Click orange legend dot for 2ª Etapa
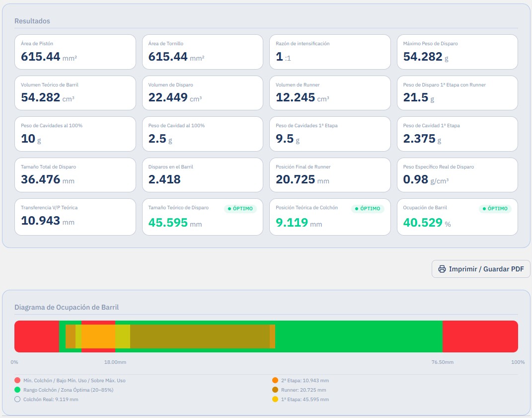The height and width of the screenshot is (418, 532). 275,380
